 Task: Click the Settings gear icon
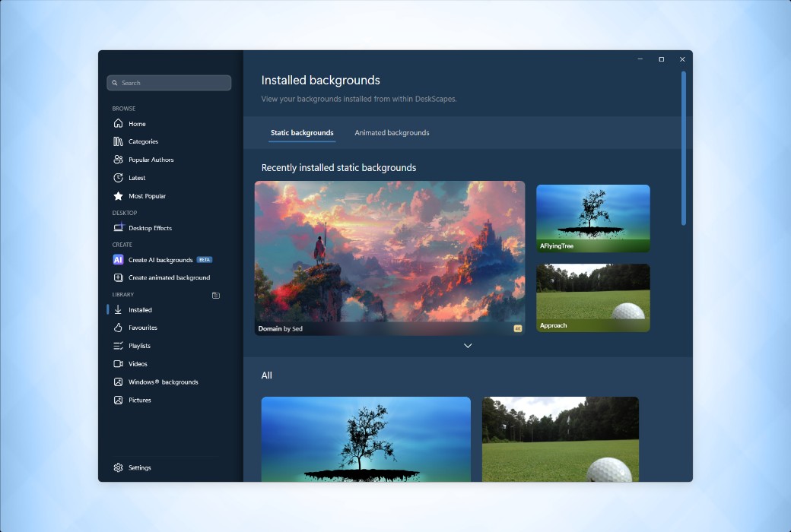point(118,467)
